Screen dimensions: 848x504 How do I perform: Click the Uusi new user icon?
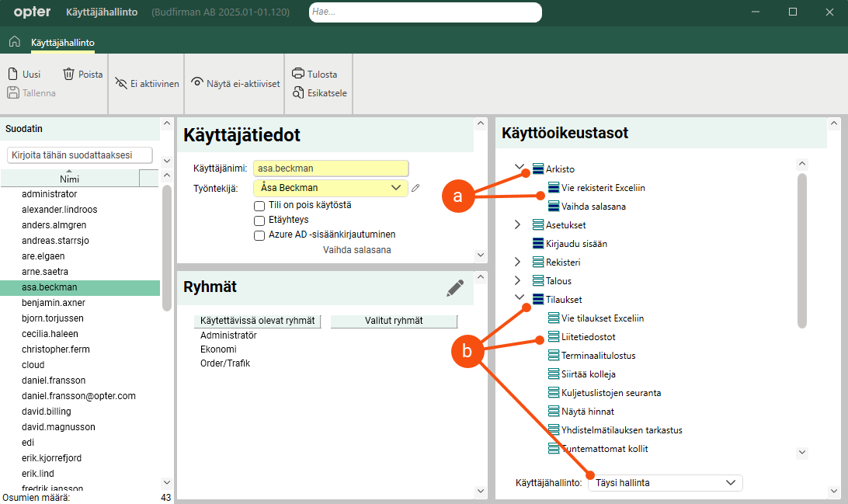[13, 75]
